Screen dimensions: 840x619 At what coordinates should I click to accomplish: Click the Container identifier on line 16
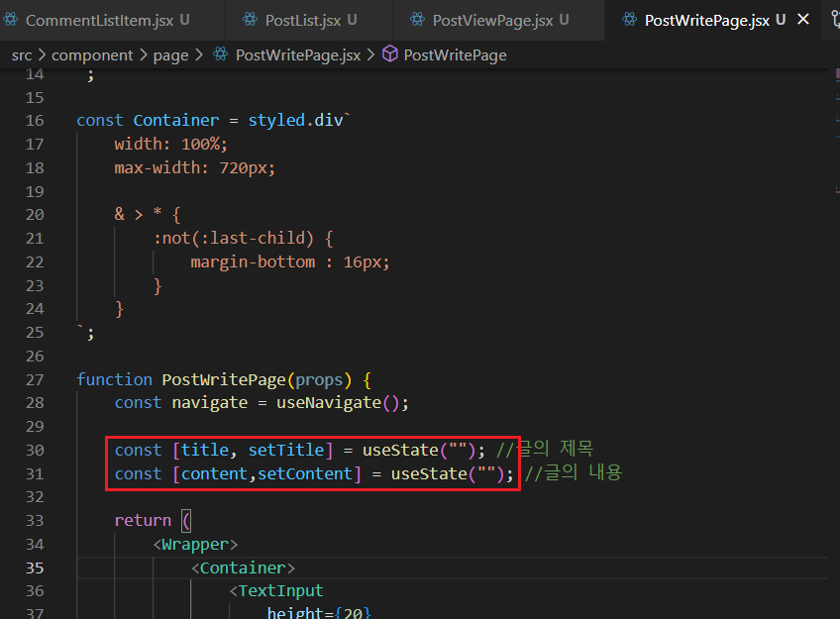(175, 120)
